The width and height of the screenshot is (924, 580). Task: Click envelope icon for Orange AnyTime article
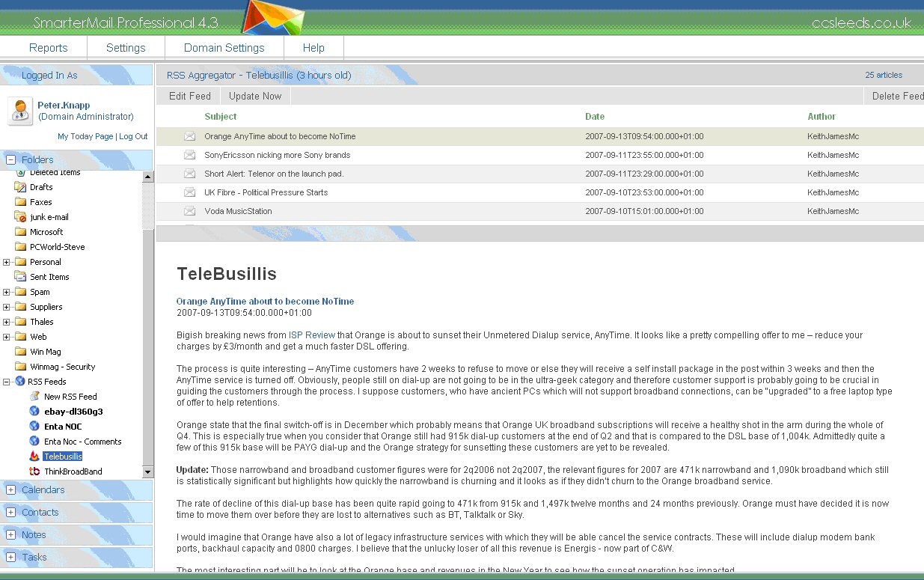(x=190, y=136)
